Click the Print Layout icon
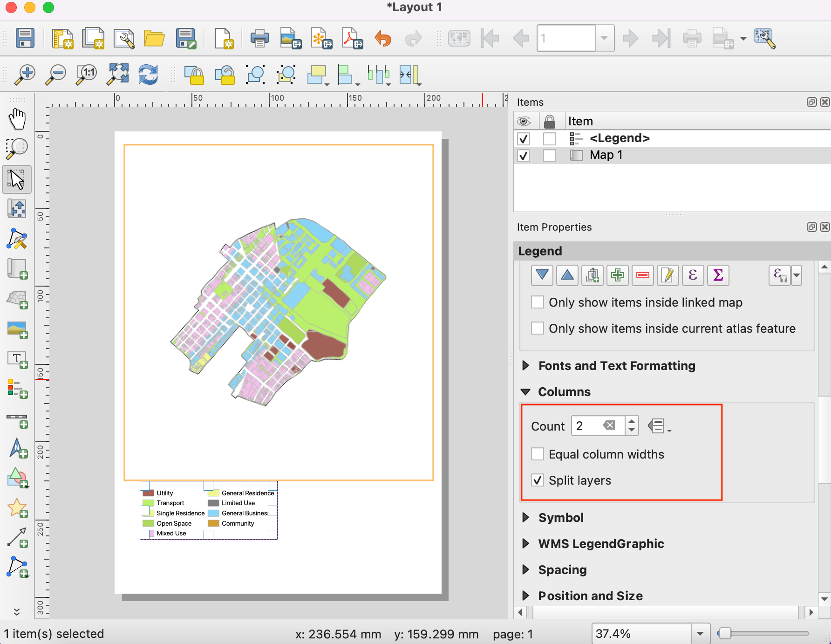This screenshot has width=831, height=644. (x=259, y=38)
